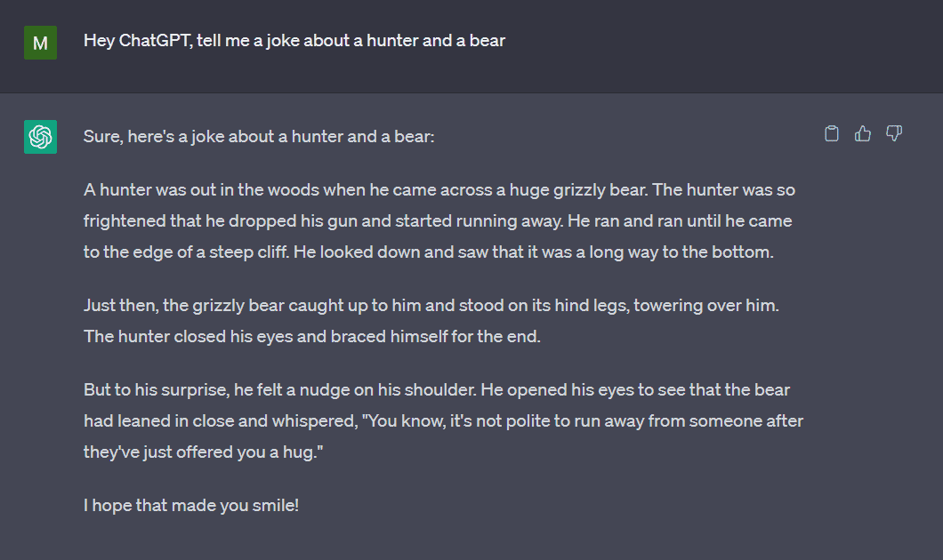Click the word ChatGPT in the user prompt

point(155,40)
